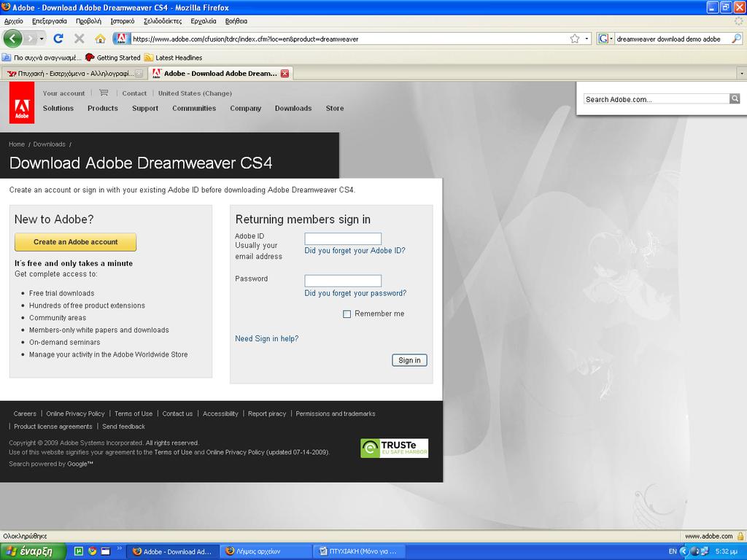The width and height of the screenshot is (747, 560).
Task: Focus the Adobe ID input field
Action: [x=343, y=238]
